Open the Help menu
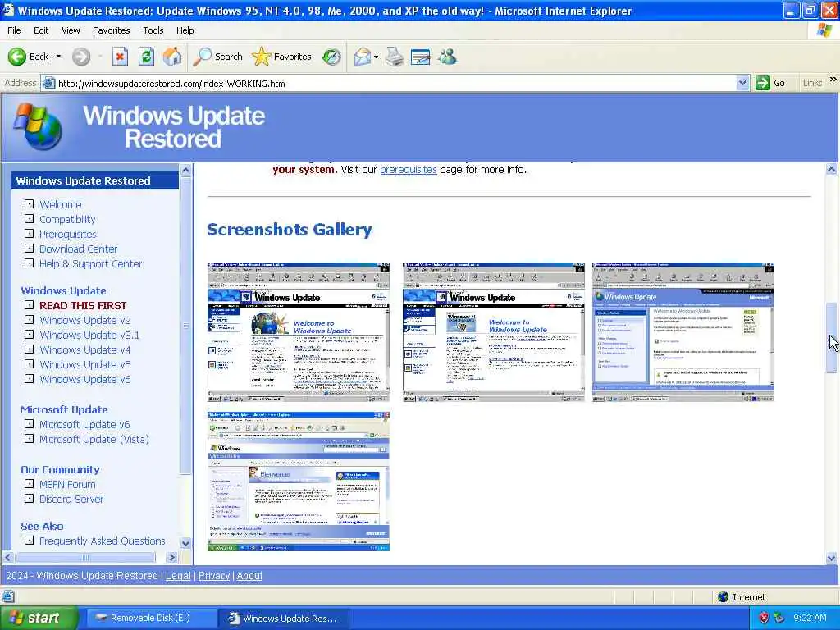The height and width of the screenshot is (630, 840). 185,30
